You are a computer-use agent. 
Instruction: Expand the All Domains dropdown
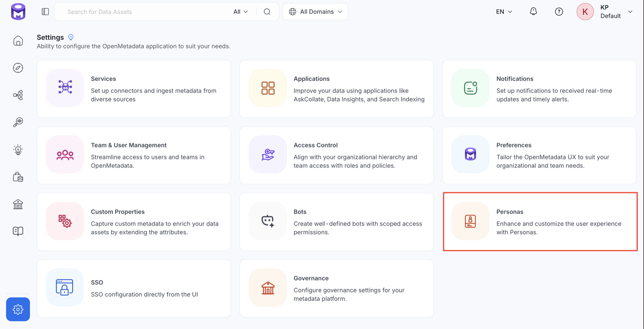click(316, 12)
